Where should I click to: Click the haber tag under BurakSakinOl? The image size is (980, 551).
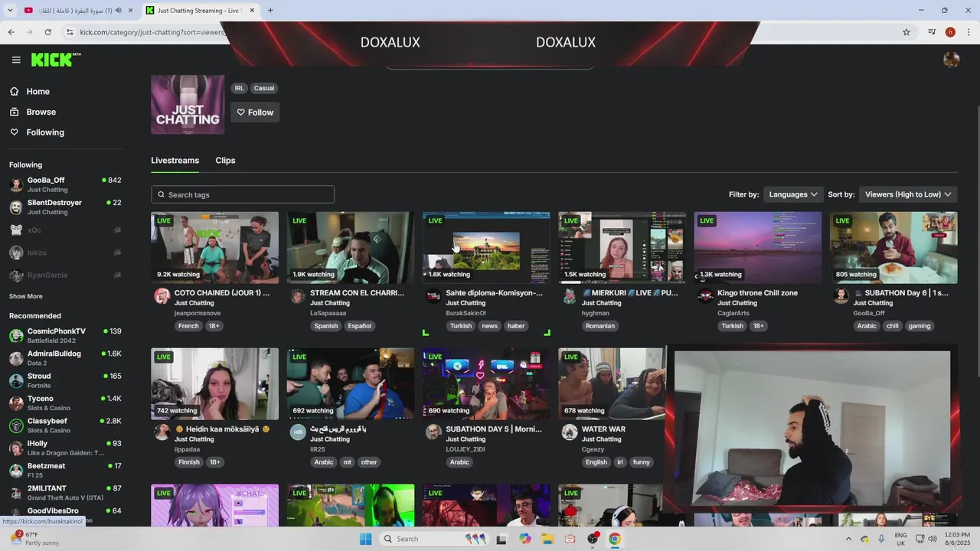(517, 326)
